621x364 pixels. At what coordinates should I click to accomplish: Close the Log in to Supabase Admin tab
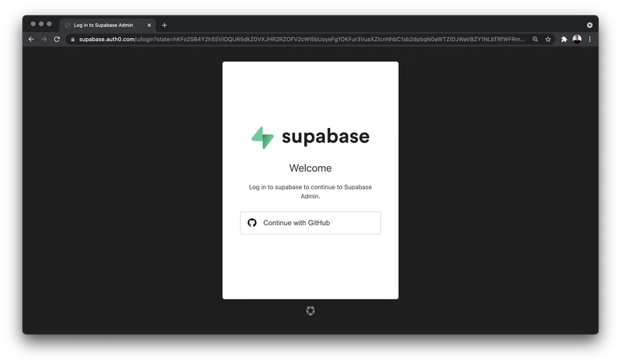(149, 25)
